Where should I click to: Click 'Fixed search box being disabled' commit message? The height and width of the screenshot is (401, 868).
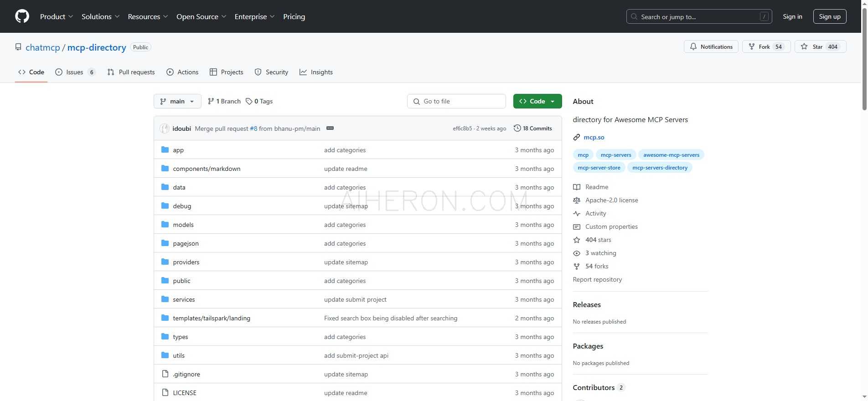391,318
